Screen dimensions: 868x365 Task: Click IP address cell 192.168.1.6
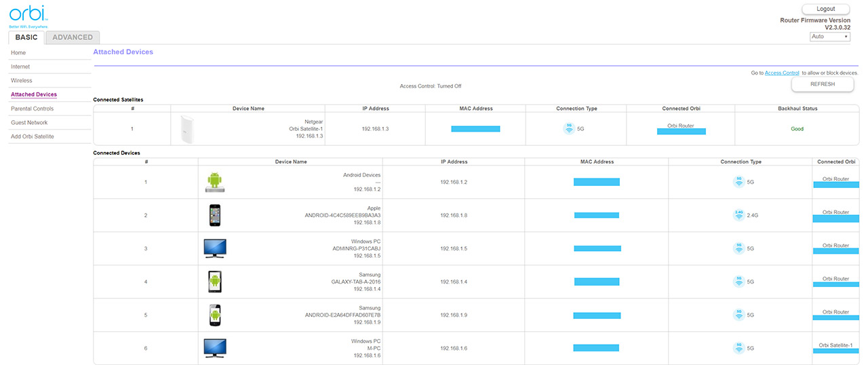pyautogui.click(x=454, y=348)
